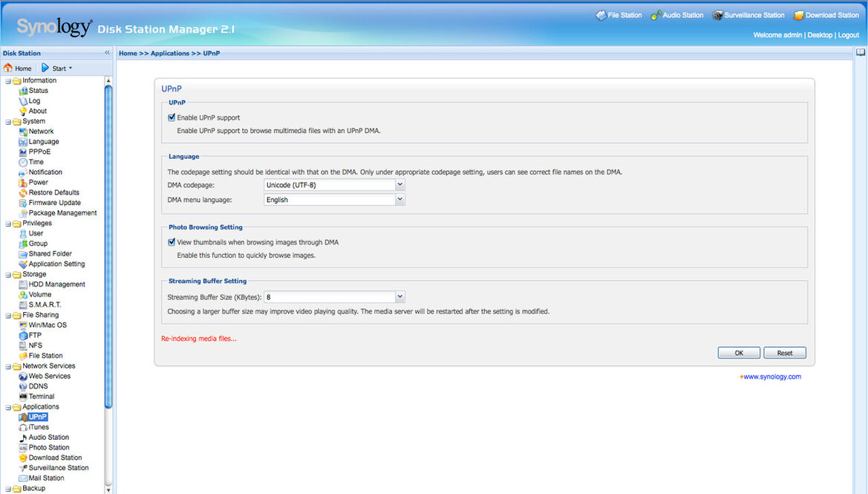Select UPnP in the Applications tree

coord(38,417)
